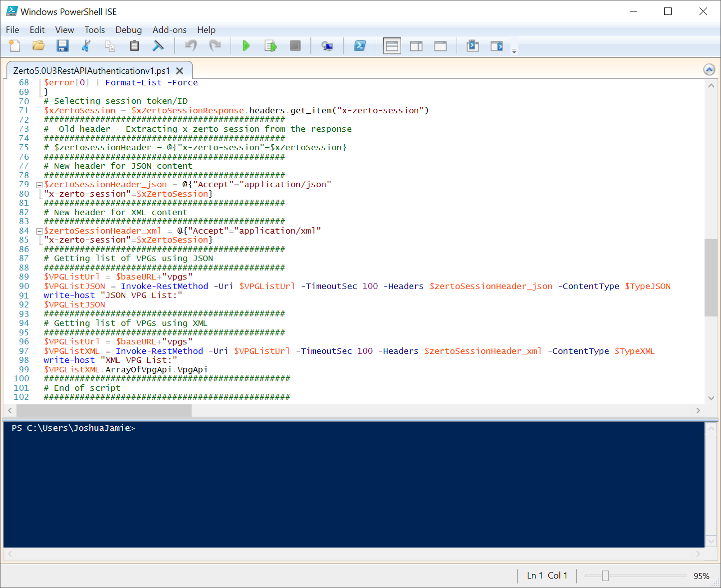Open the Debug menu
Viewport: 721px width, 588px height.
[128, 30]
